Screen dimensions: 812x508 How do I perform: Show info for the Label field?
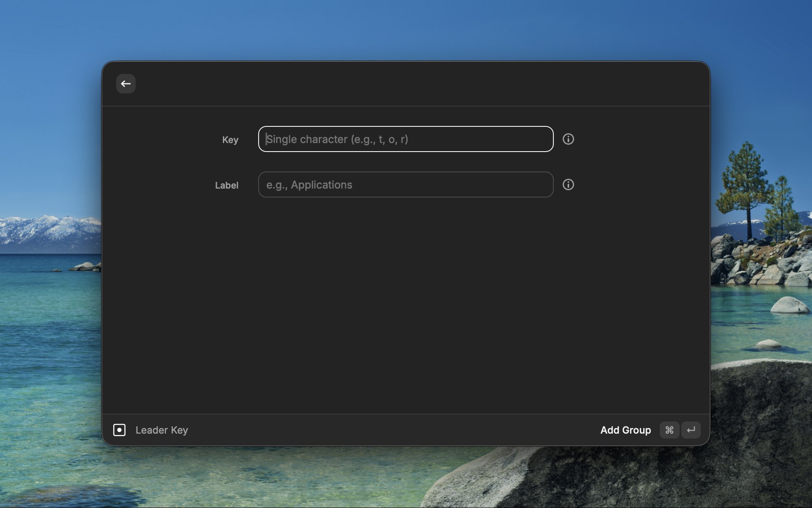tap(568, 185)
